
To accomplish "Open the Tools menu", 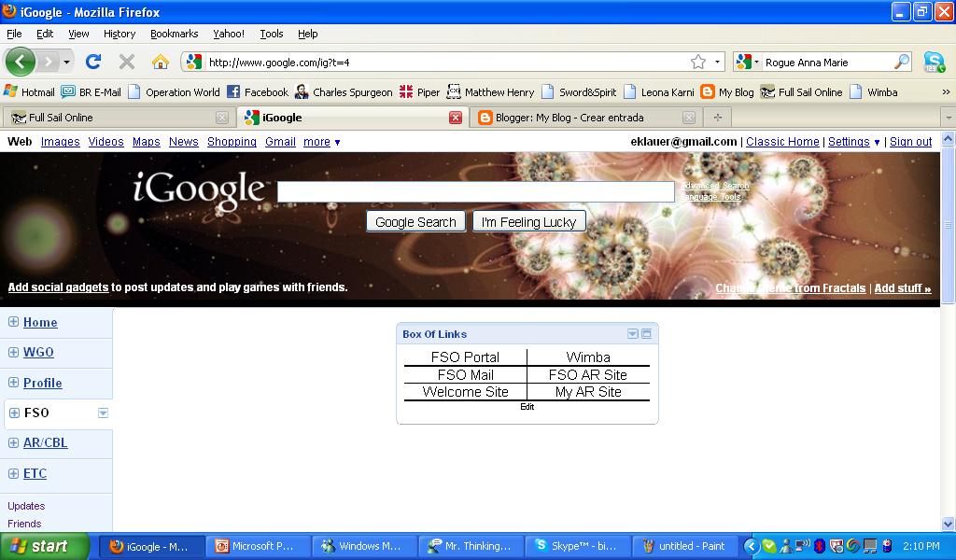I will (x=272, y=34).
